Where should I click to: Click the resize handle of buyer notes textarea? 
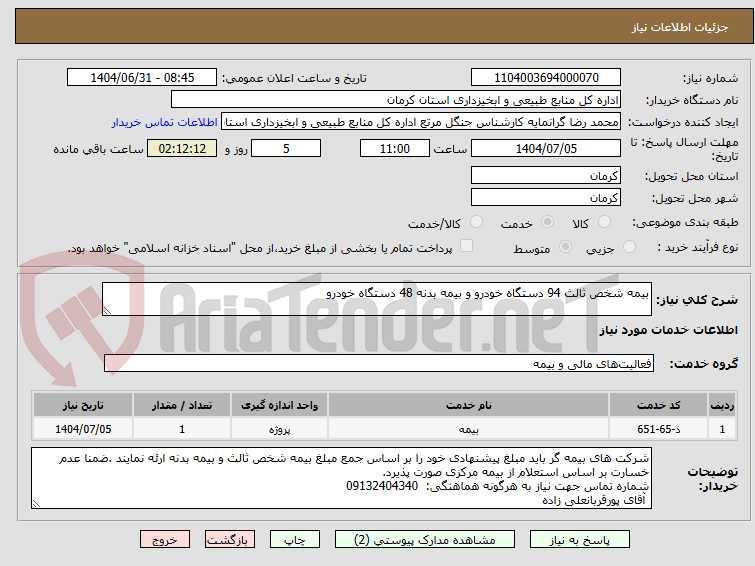(x=36, y=504)
